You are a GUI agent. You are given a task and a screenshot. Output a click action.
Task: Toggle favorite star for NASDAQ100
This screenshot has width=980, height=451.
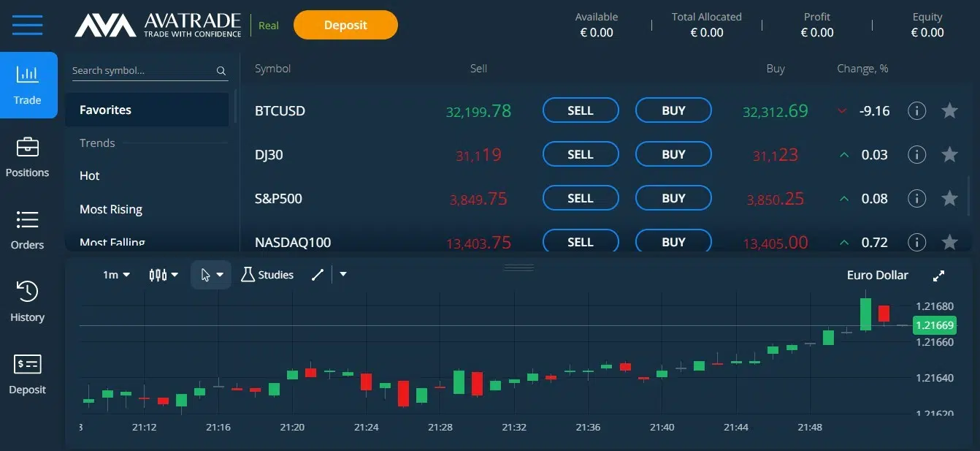(x=949, y=242)
